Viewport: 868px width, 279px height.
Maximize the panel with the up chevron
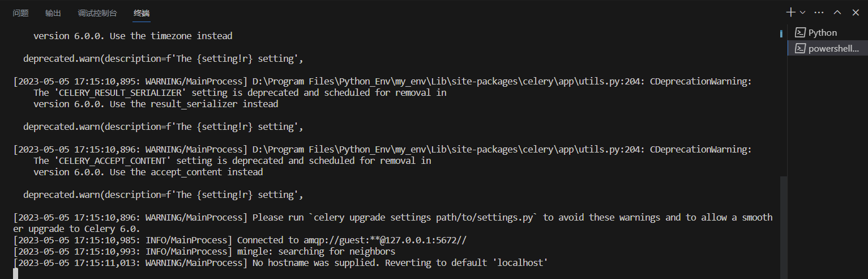837,12
